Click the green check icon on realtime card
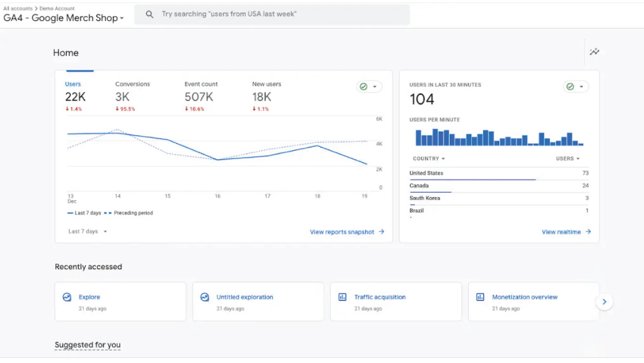Viewport: 644px width, 363px height. [570, 86]
